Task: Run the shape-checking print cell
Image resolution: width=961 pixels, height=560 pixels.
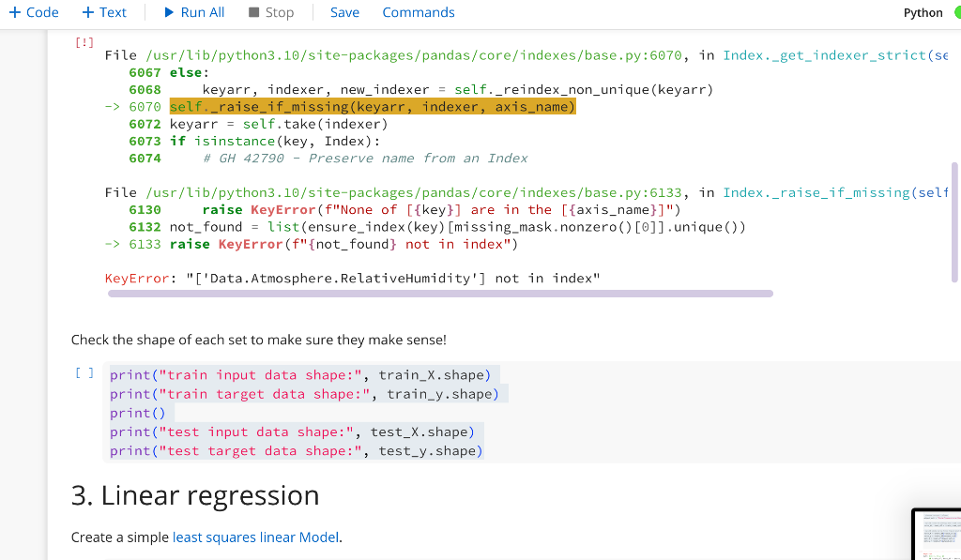Action: tap(84, 371)
